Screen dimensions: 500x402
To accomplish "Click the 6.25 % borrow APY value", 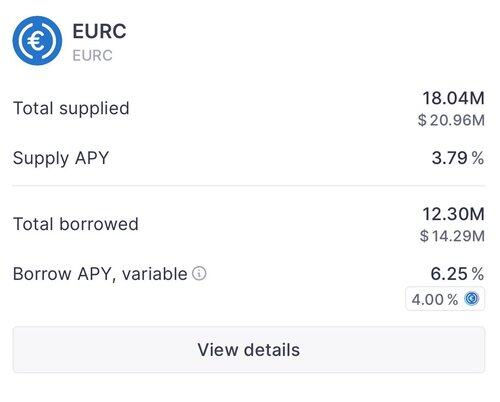I will [x=457, y=274].
